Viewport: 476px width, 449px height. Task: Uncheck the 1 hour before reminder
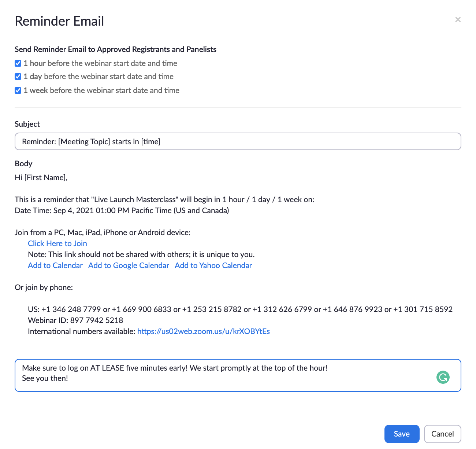18,63
